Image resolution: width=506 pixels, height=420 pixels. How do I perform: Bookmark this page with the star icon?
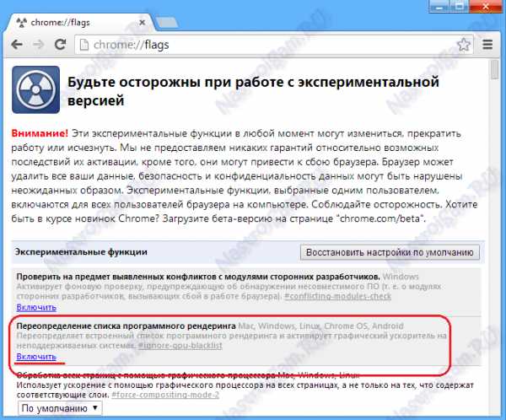coord(464,45)
